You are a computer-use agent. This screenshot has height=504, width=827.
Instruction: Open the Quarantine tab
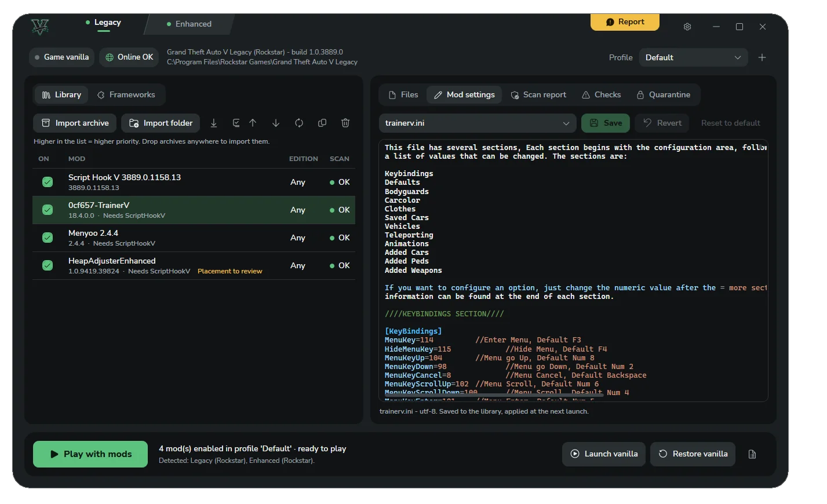[x=664, y=94]
